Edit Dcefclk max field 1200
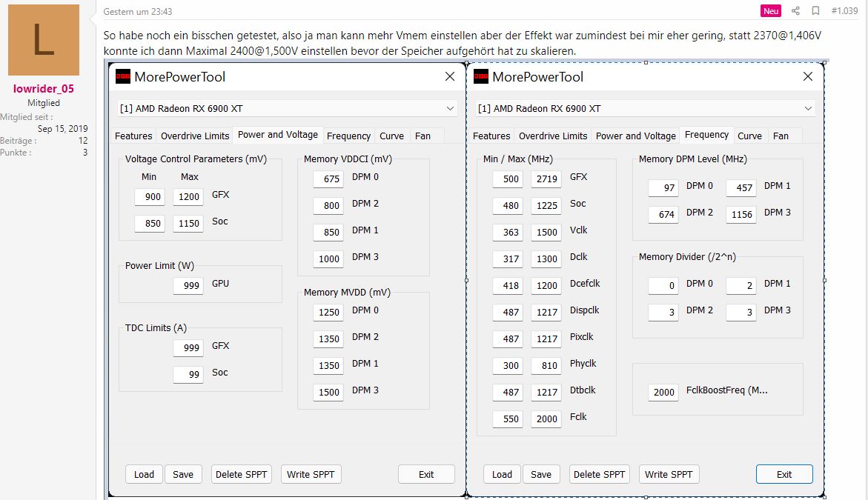The image size is (868, 500). [546, 285]
